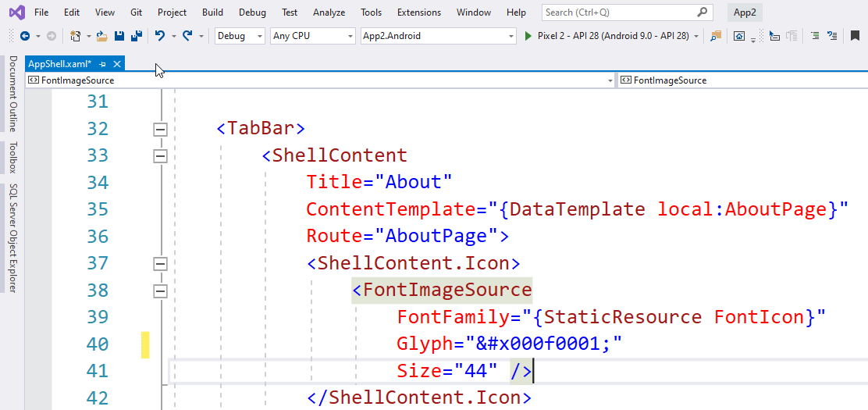Click the comment-out lines icon

(x=831, y=36)
